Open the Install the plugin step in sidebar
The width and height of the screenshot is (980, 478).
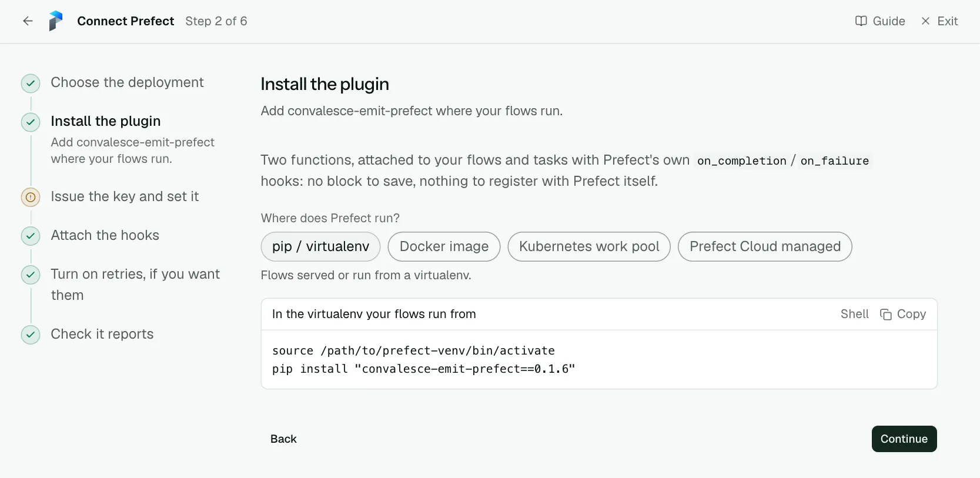tap(106, 121)
